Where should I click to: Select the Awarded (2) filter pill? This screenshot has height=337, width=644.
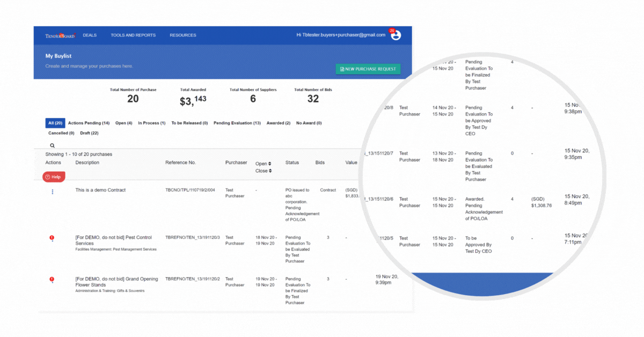[279, 122]
